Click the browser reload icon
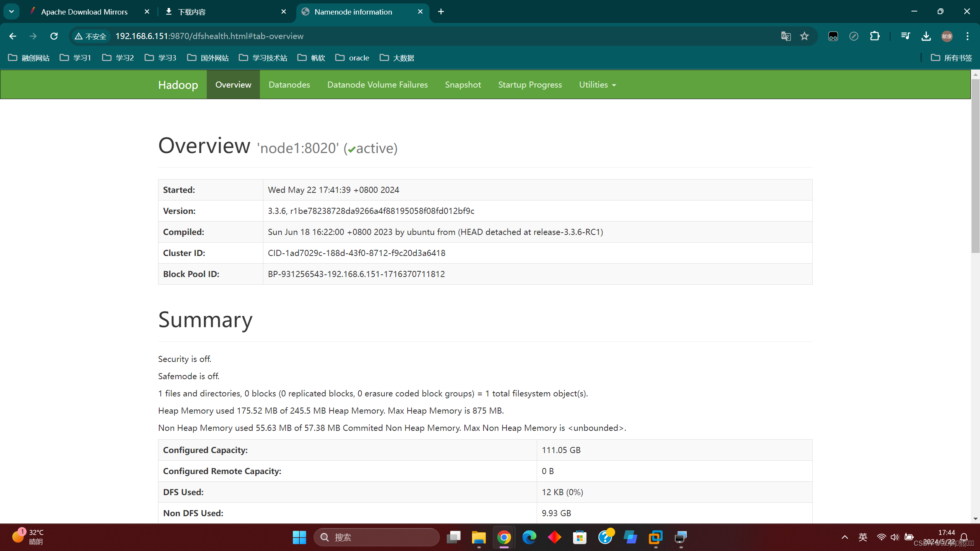Image resolution: width=980 pixels, height=551 pixels. click(x=54, y=36)
